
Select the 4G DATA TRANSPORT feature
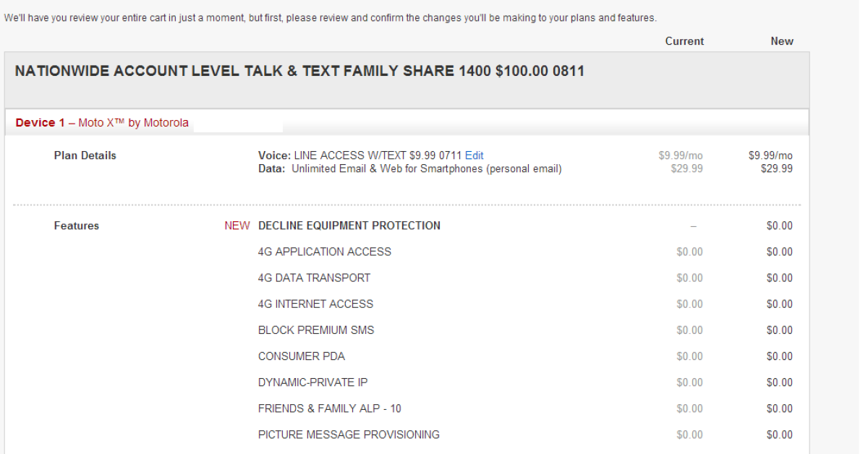(314, 278)
